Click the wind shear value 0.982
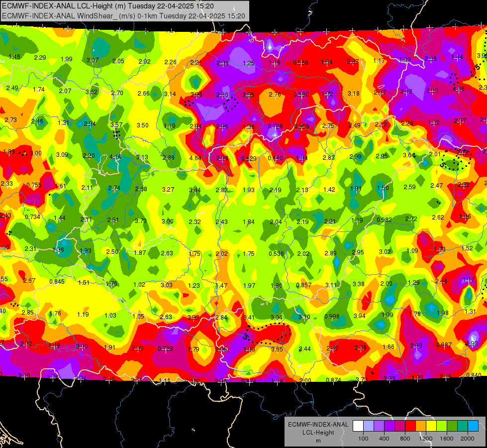 [x=384, y=220]
